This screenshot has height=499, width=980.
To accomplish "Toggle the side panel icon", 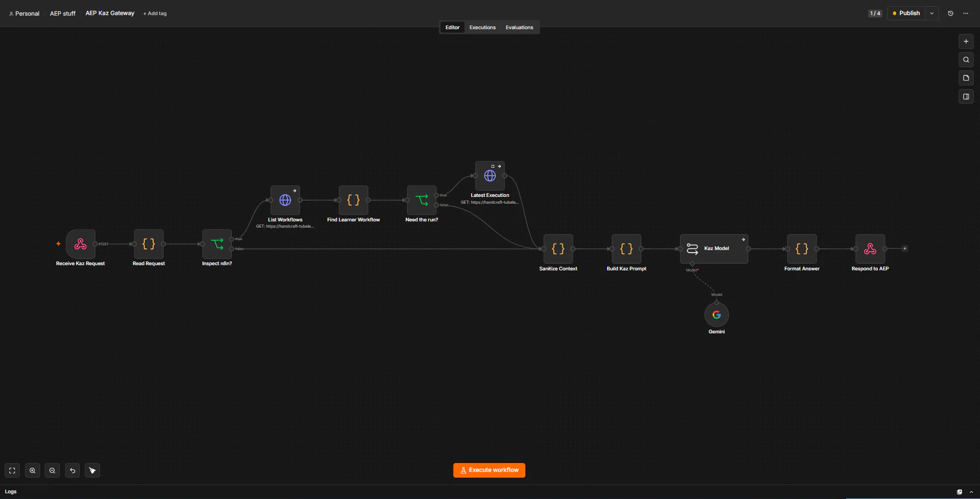I will [966, 96].
